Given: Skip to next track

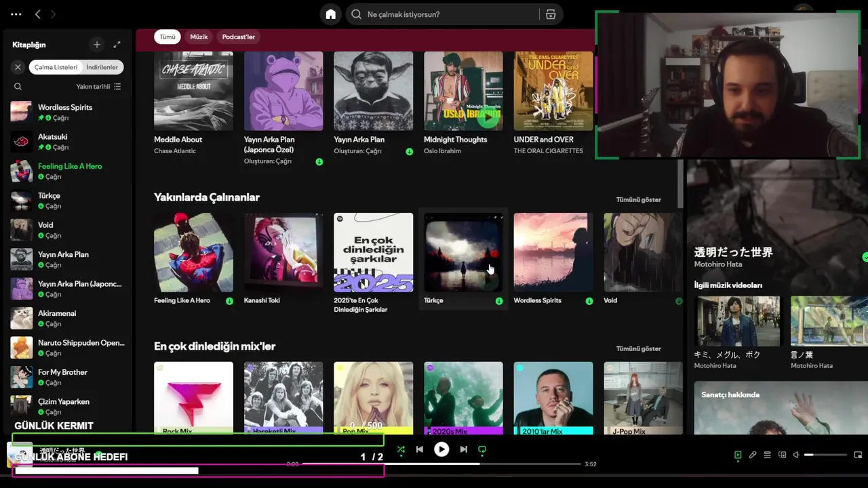Looking at the screenshot, I should tap(463, 449).
